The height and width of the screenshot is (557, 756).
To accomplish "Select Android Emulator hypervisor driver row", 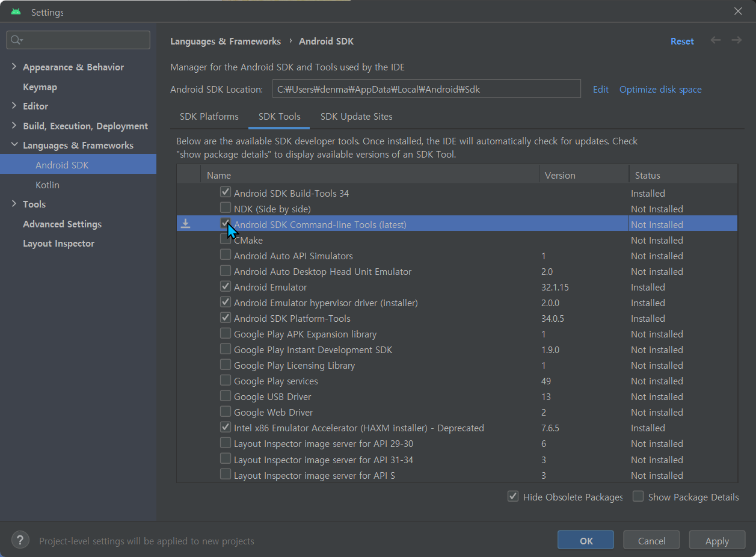I will click(x=457, y=302).
